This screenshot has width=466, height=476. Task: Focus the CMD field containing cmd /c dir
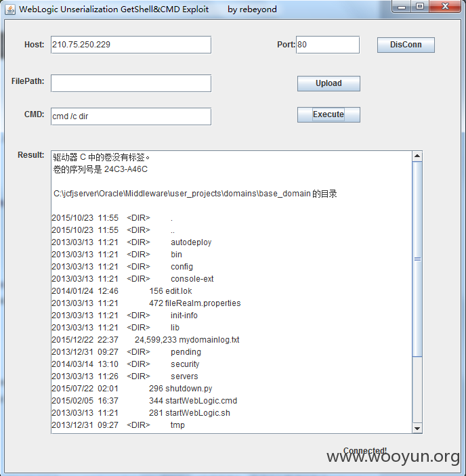pyautogui.click(x=131, y=116)
